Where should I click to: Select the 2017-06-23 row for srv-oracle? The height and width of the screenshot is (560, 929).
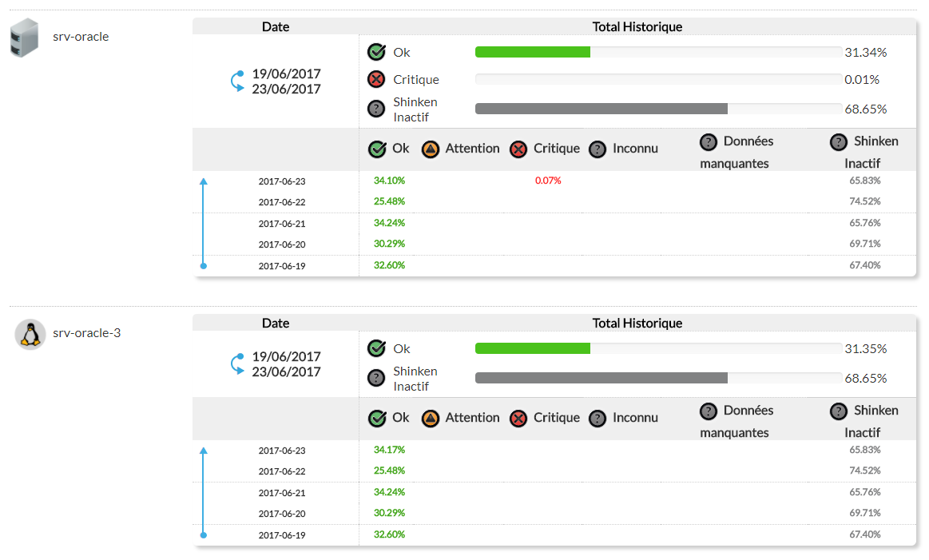click(x=282, y=181)
